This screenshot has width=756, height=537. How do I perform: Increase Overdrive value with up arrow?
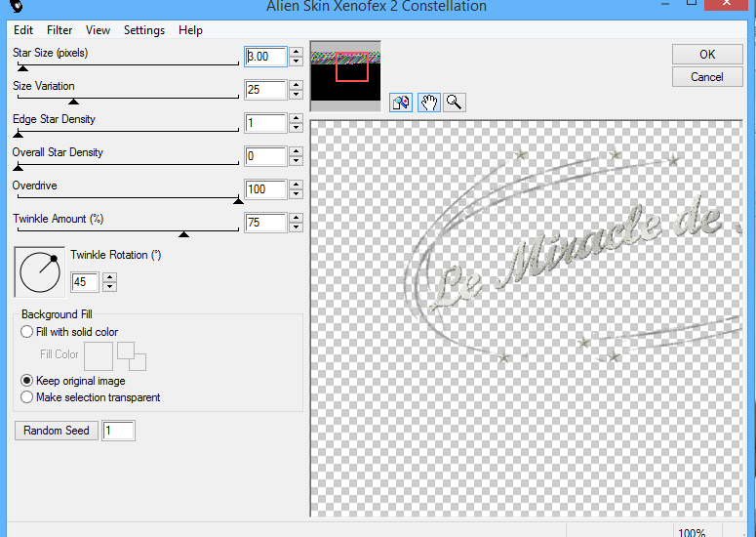(297, 186)
